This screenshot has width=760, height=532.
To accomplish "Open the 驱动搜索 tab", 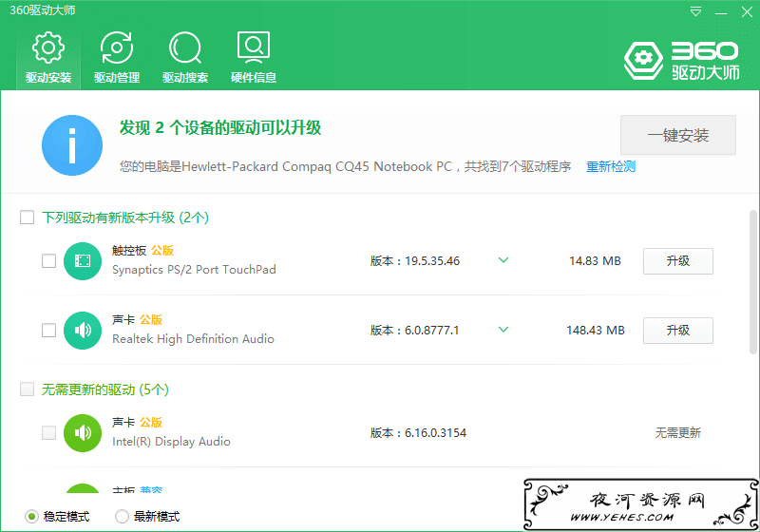I will tap(185, 58).
